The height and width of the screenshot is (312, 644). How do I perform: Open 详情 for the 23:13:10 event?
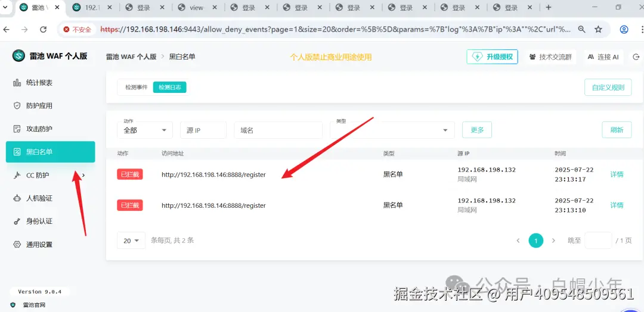coord(617,205)
